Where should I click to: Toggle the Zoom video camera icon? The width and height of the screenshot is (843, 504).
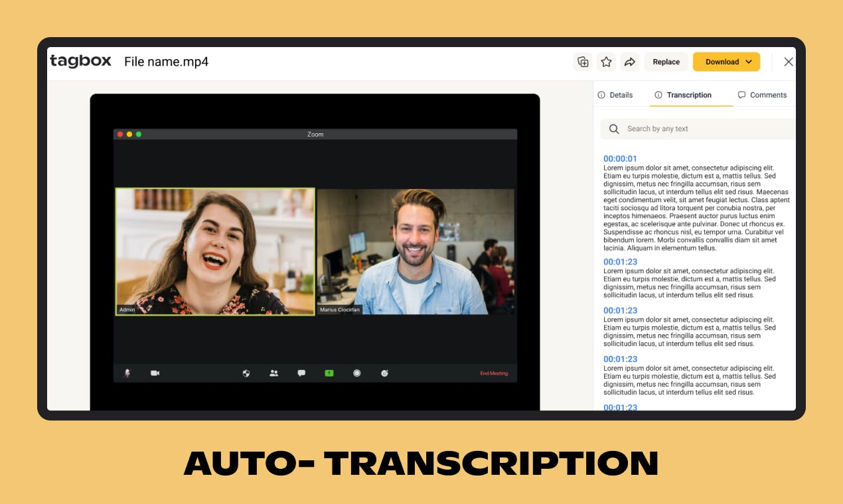point(155,373)
